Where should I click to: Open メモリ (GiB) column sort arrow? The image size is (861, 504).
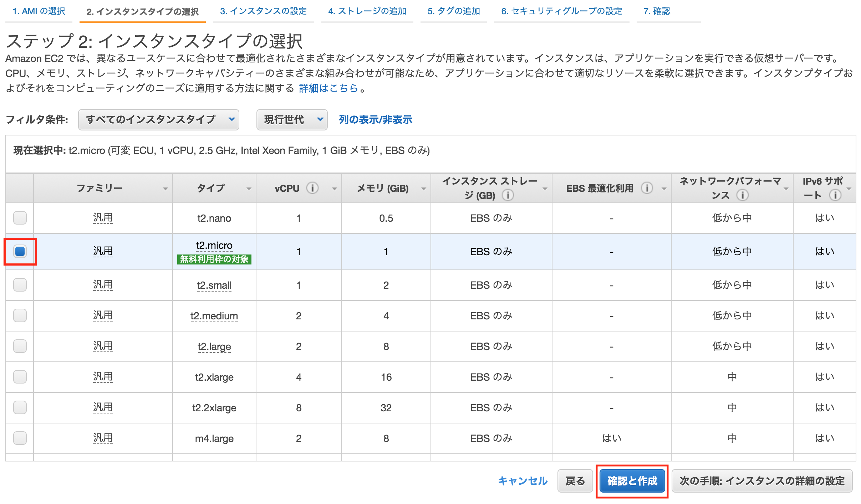424,189
